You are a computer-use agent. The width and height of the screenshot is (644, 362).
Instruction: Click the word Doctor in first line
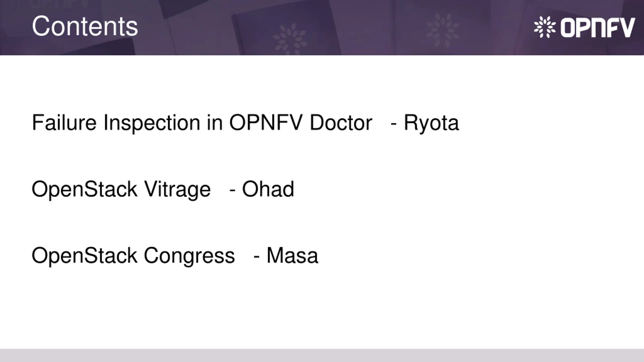click(341, 123)
